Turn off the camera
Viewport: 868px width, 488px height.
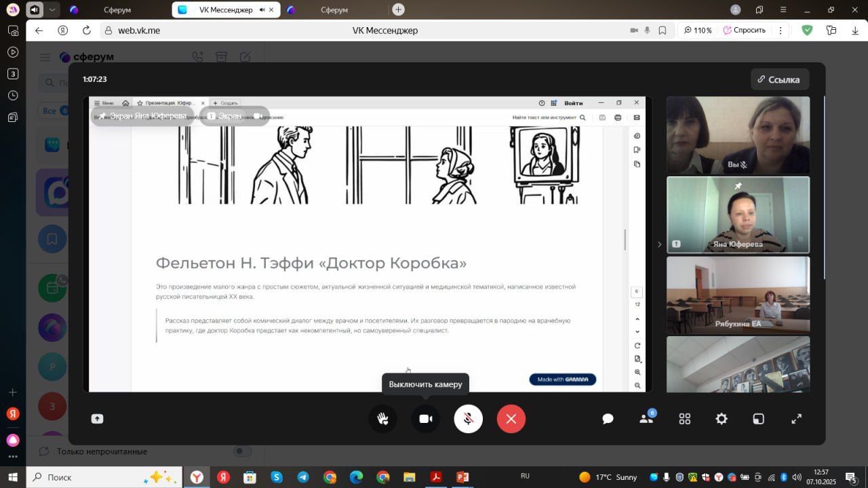pyautogui.click(x=425, y=419)
